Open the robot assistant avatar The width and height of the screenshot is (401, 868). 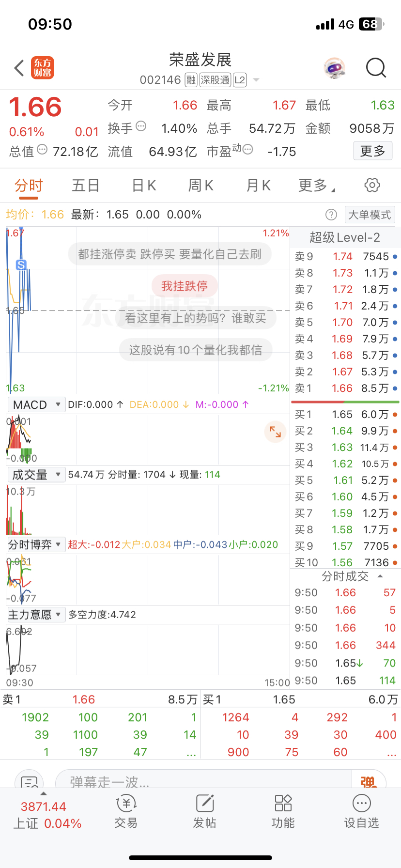coord(334,68)
